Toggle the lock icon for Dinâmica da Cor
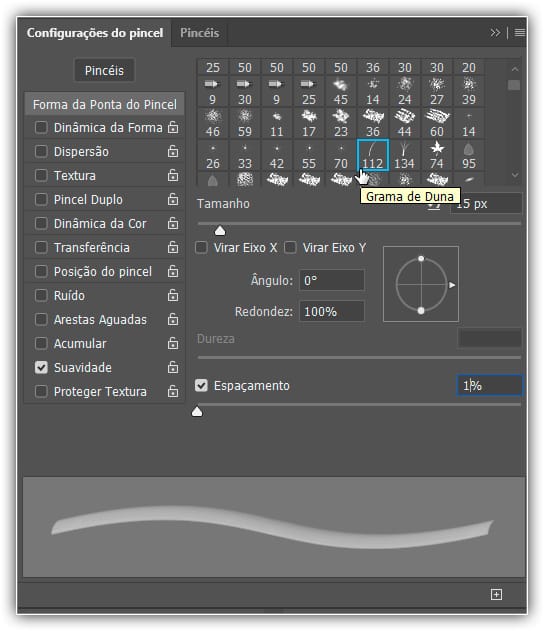Screen dimensions: 544x631 [x=173, y=223]
